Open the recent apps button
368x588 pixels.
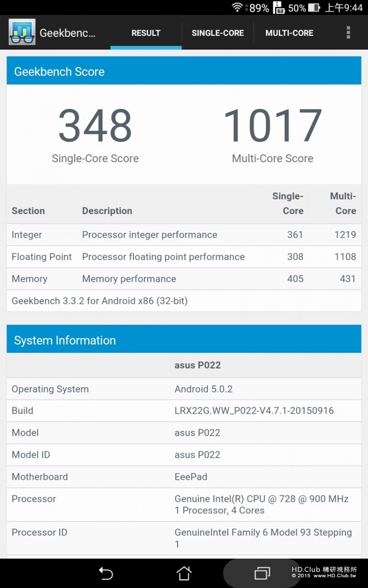click(263, 573)
